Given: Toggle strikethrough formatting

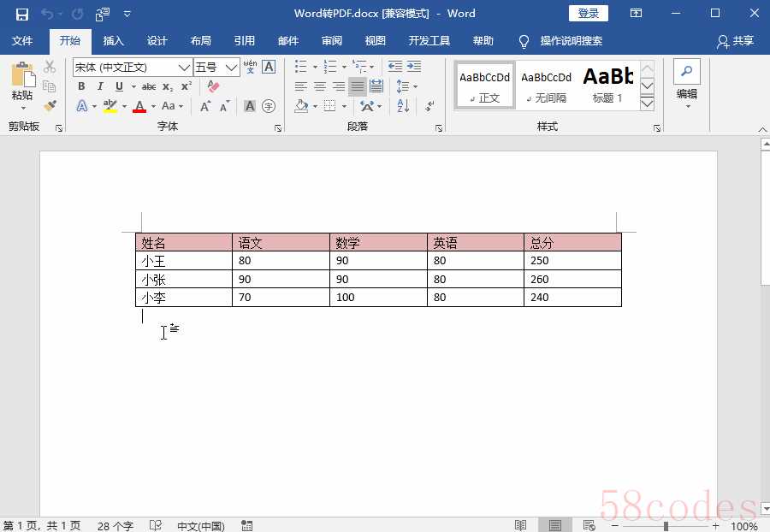Looking at the screenshot, I should click(149, 86).
